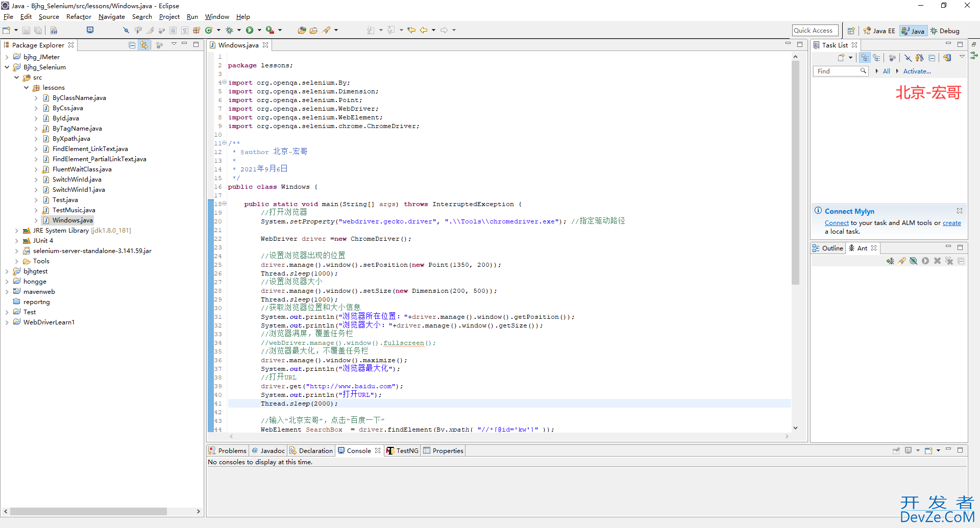
Task: Collapse the lessons package
Action: click(x=27, y=88)
